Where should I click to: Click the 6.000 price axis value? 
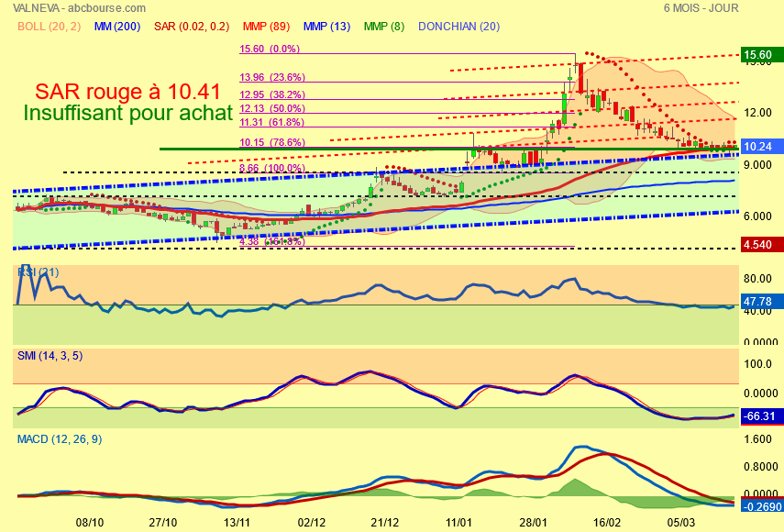[x=758, y=216]
